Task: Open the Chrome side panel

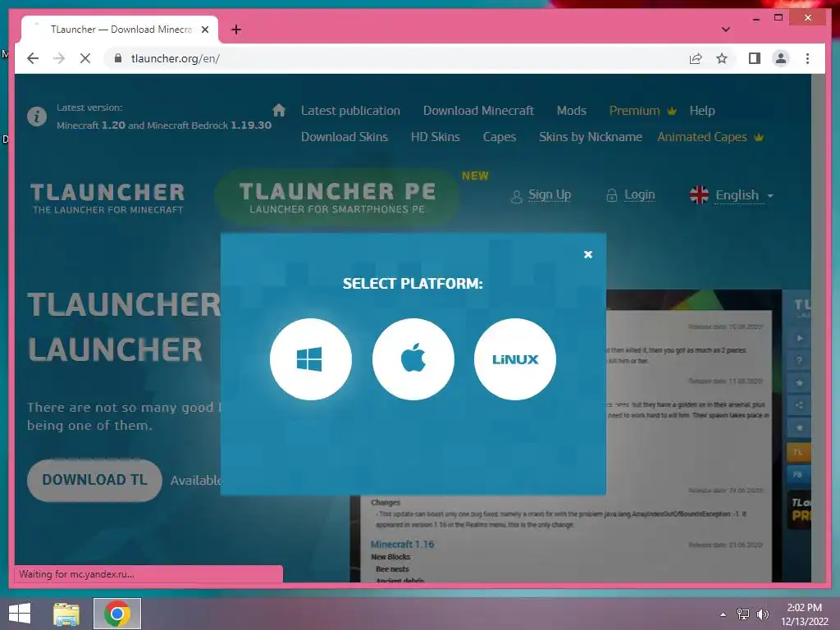Action: tap(755, 58)
